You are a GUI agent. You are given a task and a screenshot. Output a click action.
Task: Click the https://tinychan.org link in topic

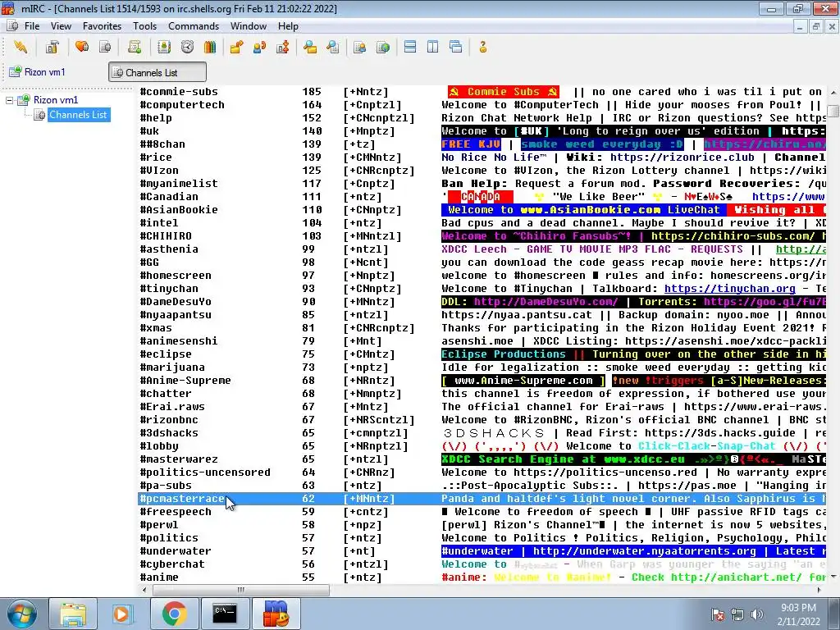pos(729,289)
